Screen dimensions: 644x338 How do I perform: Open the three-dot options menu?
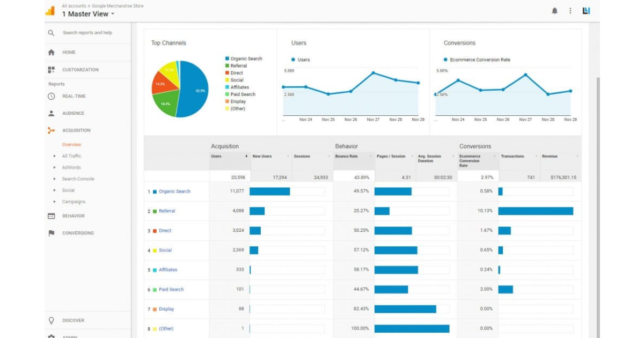(570, 11)
